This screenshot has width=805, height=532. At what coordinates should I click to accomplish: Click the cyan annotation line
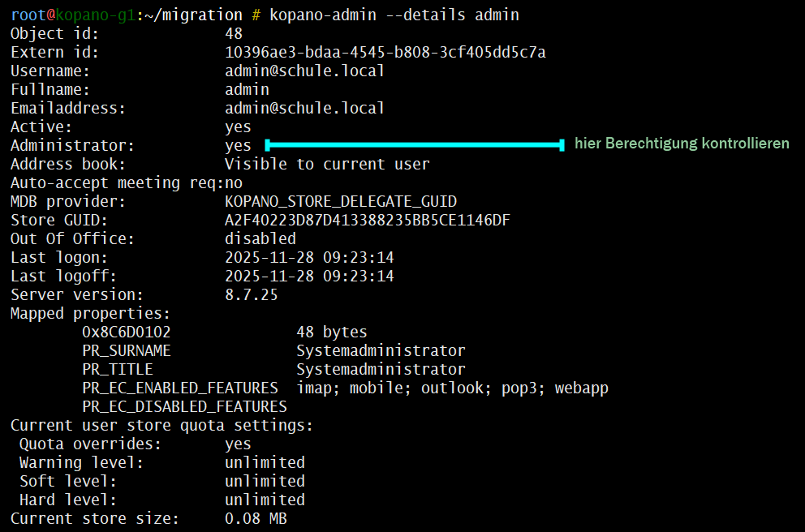(414, 145)
